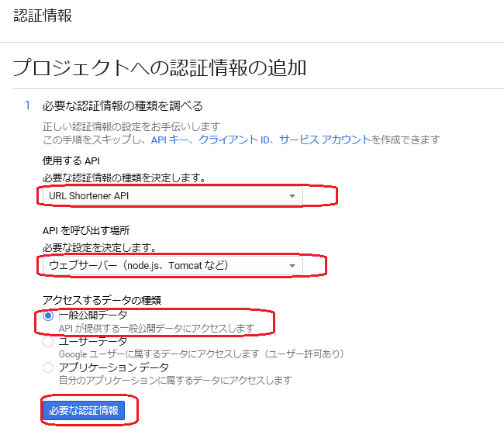This screenshot has width=504, height=438.
Task: Click the arrow icon on the API selector
Action: pos(292,196)
